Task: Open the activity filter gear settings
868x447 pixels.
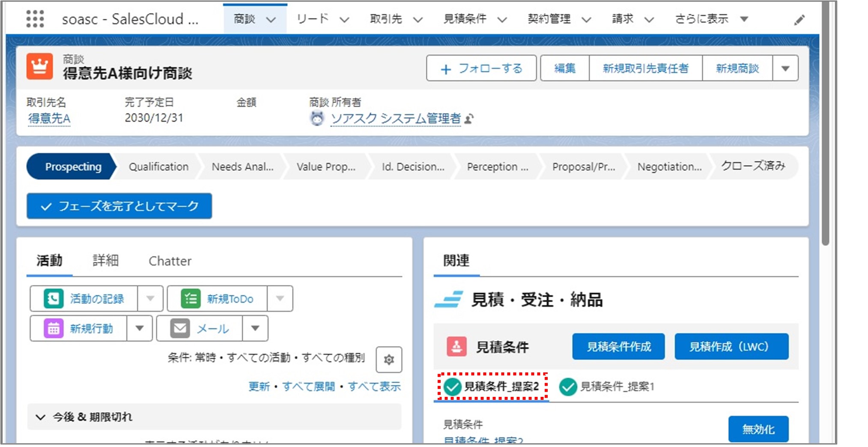Action: (389, 360)
